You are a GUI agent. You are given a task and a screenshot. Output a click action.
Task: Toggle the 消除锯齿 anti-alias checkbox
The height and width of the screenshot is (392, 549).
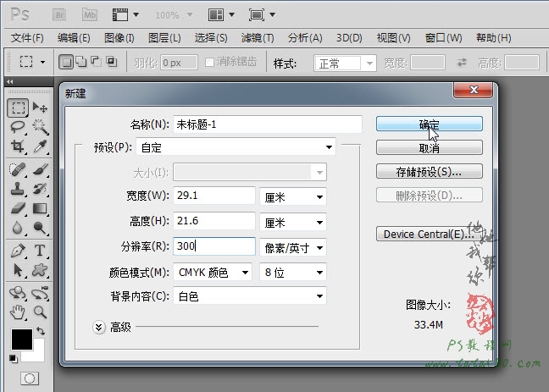click(209, 63)
